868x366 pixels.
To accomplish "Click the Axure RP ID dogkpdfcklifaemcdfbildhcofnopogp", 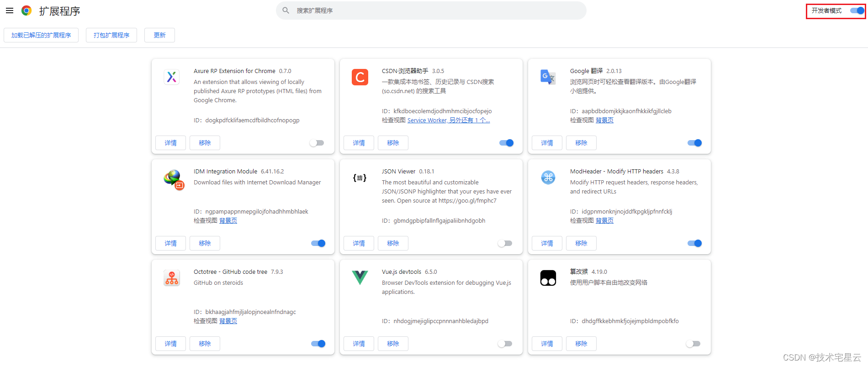I will [x=252, y=120].
